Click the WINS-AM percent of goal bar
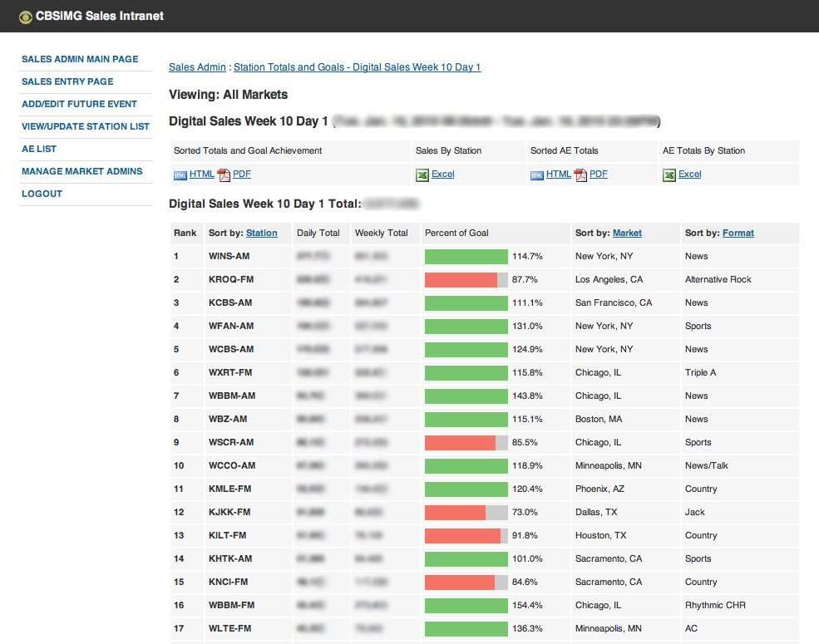 click(x=466, y=257)
